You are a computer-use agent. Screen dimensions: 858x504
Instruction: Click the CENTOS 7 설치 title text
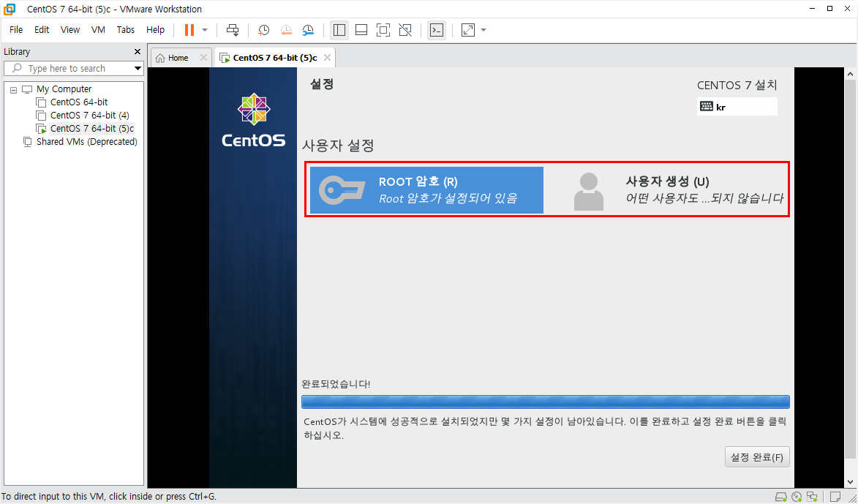click(x=737, y=85)
